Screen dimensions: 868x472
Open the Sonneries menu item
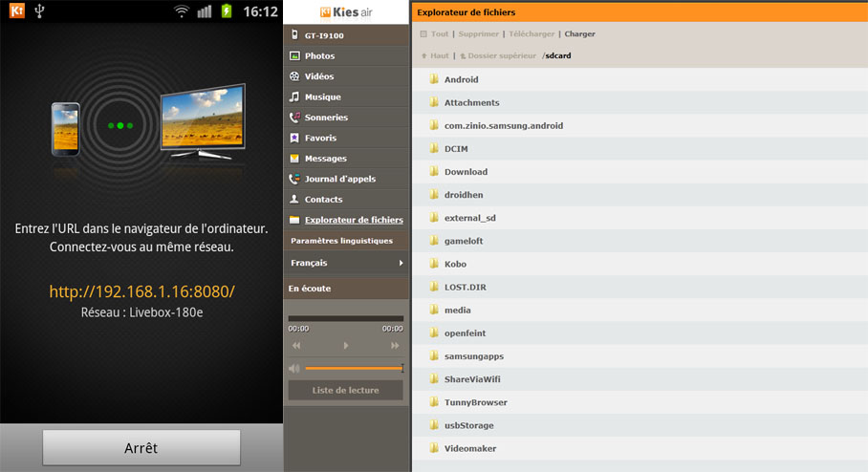tap(347, 117)
